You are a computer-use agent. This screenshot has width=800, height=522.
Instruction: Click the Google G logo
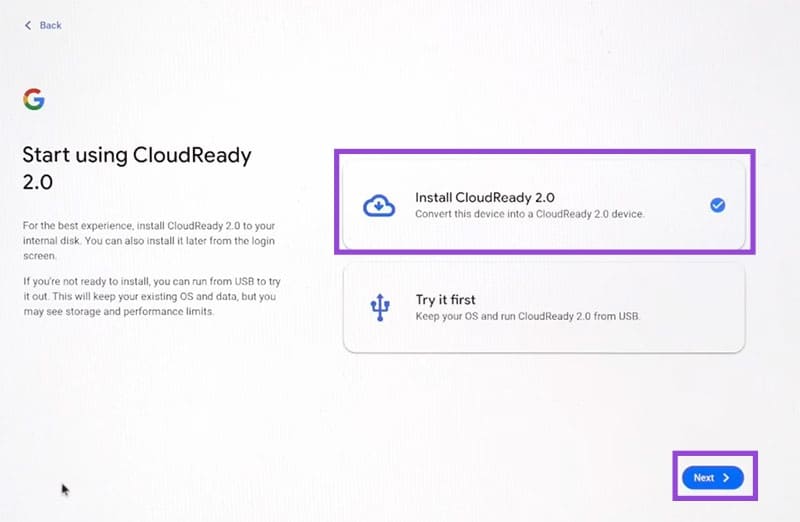(34, 99)
